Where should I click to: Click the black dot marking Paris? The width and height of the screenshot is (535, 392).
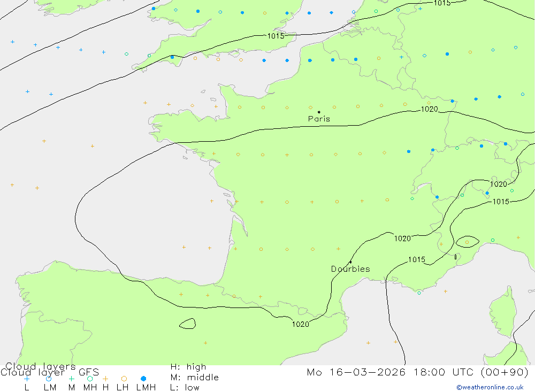[x=319, y=112]
